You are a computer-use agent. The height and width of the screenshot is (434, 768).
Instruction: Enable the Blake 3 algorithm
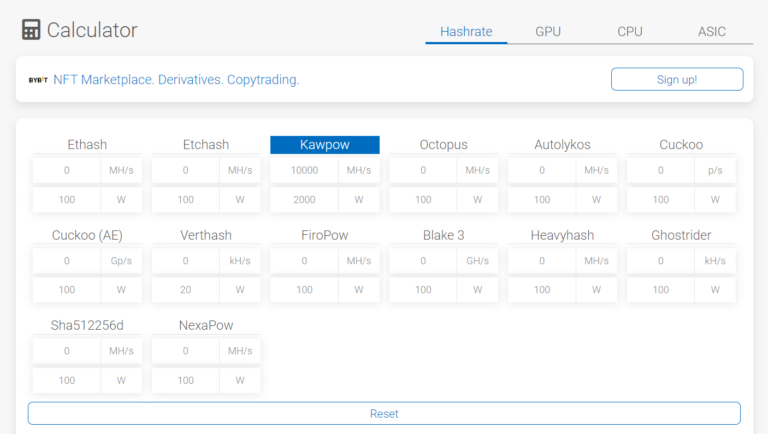click(x=443, y=235)
